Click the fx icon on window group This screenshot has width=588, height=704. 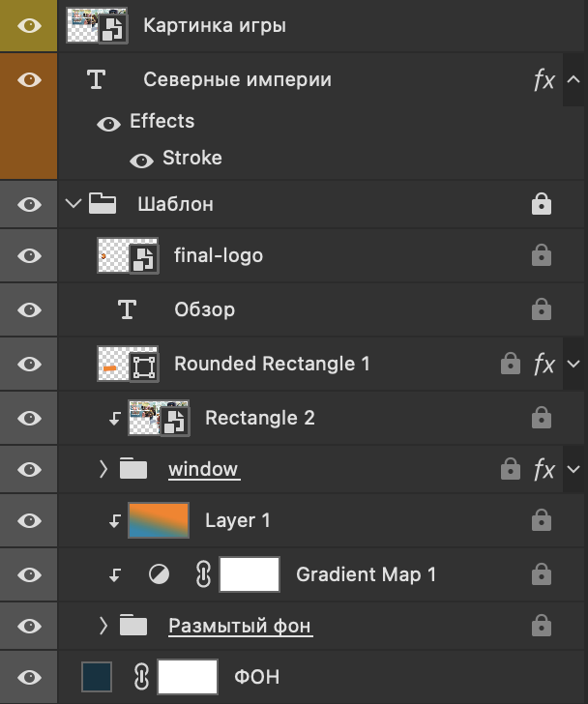[x=544, y=470]
